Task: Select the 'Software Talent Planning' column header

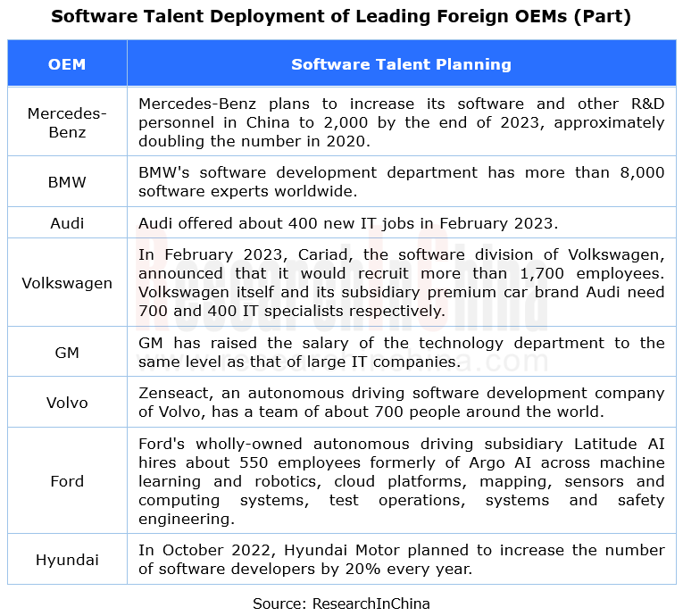Action: (401, 63)
